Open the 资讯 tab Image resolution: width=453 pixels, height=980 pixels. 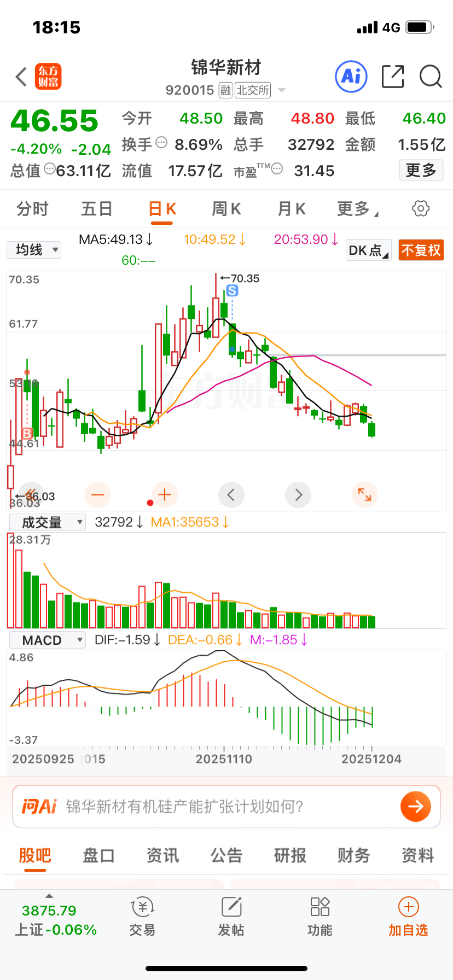click(x=162, y=855)
